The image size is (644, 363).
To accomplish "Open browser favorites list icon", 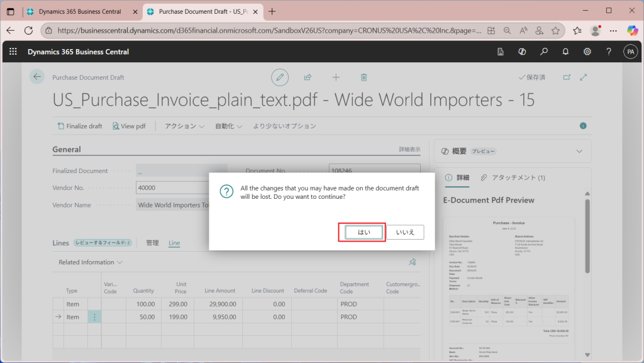I will (x=577, y=30).
